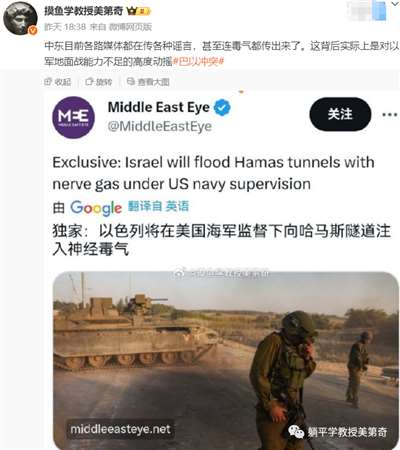Viewport: 400px width, 450px height.
Task: Collapse the image with 收起
Action: coord(58,82)
